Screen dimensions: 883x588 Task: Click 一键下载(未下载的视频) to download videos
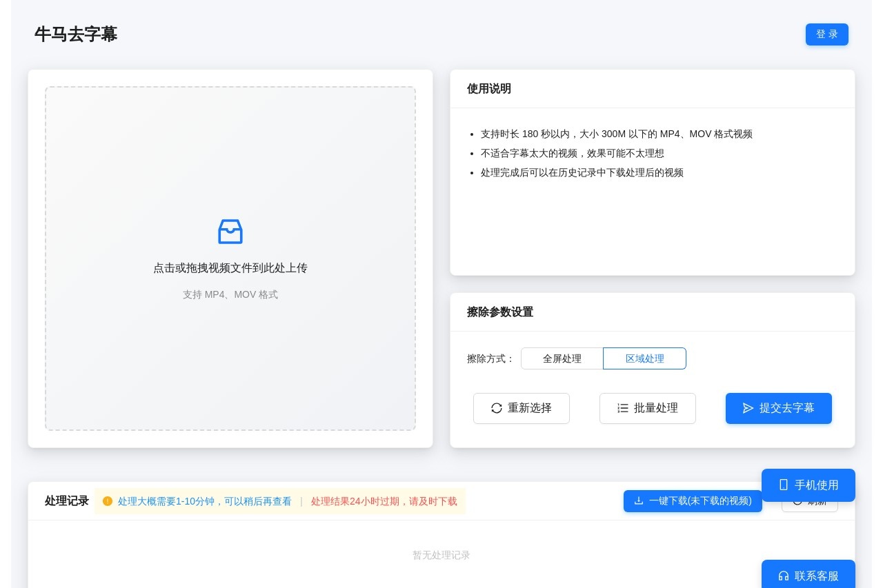tap(693, 501)
